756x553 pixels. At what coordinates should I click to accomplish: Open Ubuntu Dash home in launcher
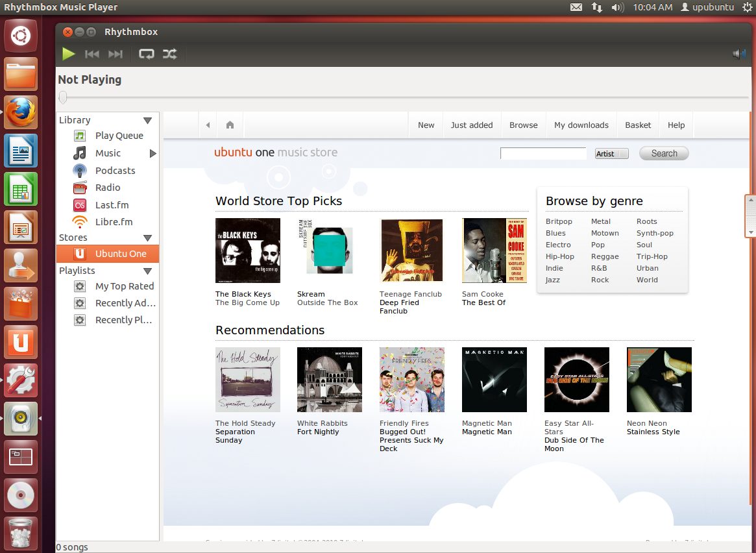point(21,36)
